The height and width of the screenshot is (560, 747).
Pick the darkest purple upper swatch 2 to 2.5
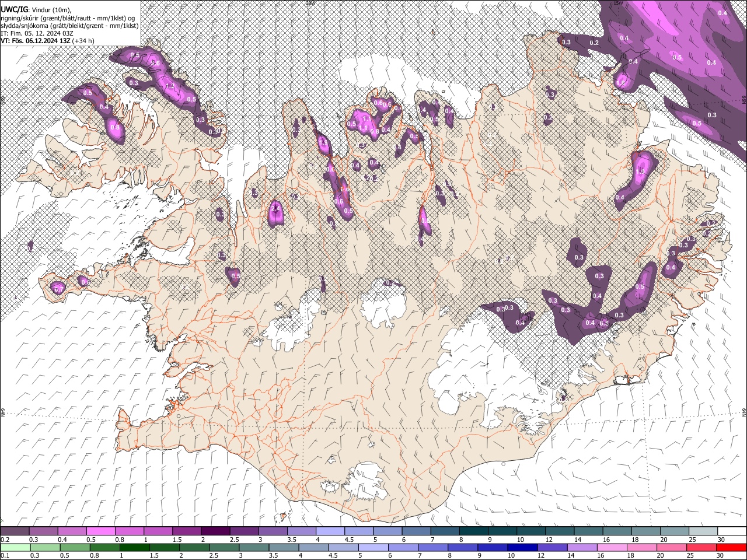(x=217, y=531)
